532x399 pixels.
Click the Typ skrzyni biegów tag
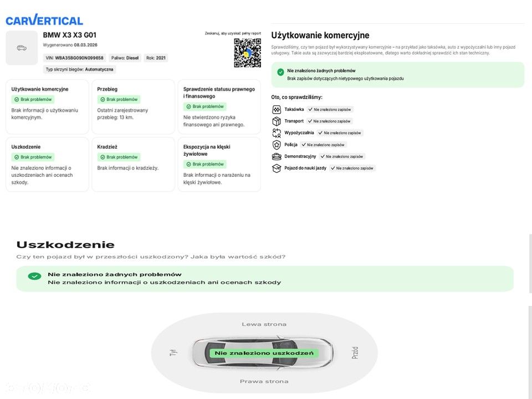[79, 70]
